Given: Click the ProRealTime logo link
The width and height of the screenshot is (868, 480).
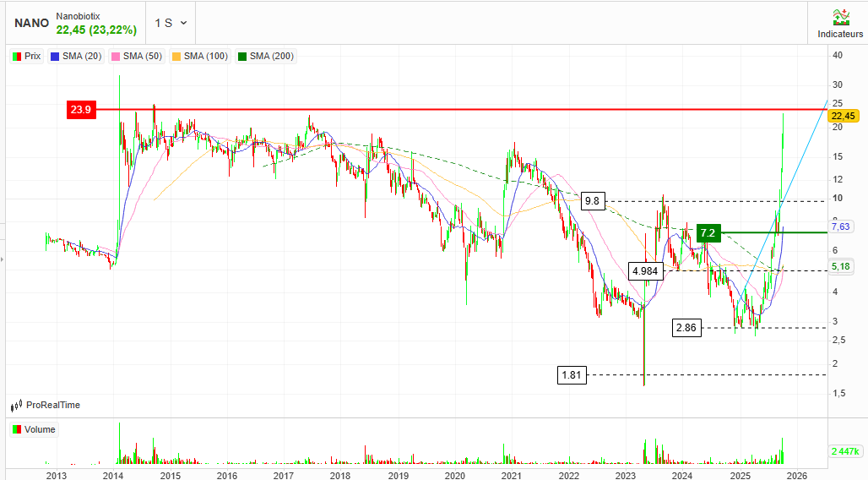Looking at the screenshot, I should (x=46, y=405).
